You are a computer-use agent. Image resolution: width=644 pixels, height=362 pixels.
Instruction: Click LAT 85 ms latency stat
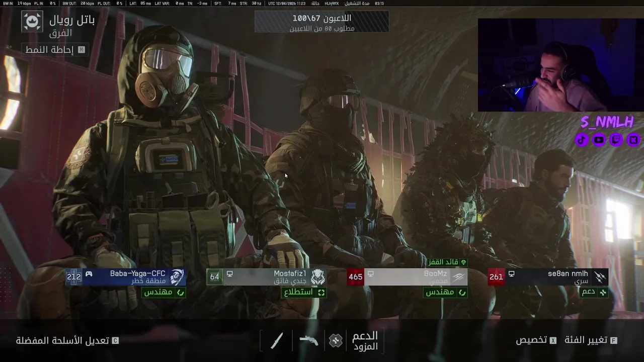(140, 3)
